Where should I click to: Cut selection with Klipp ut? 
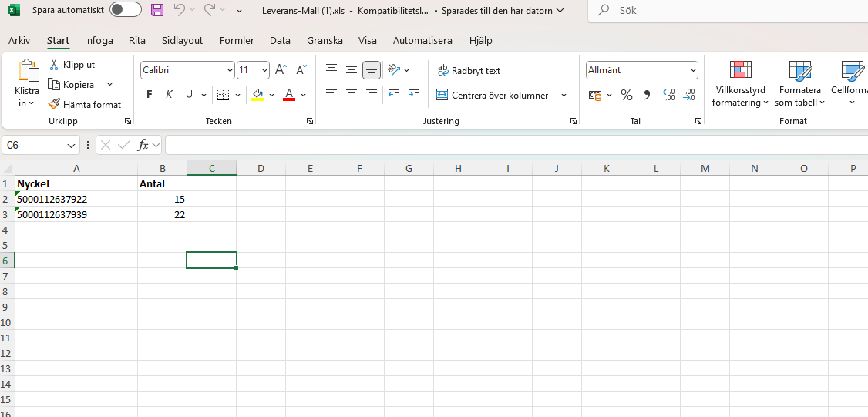coord(72,65)
